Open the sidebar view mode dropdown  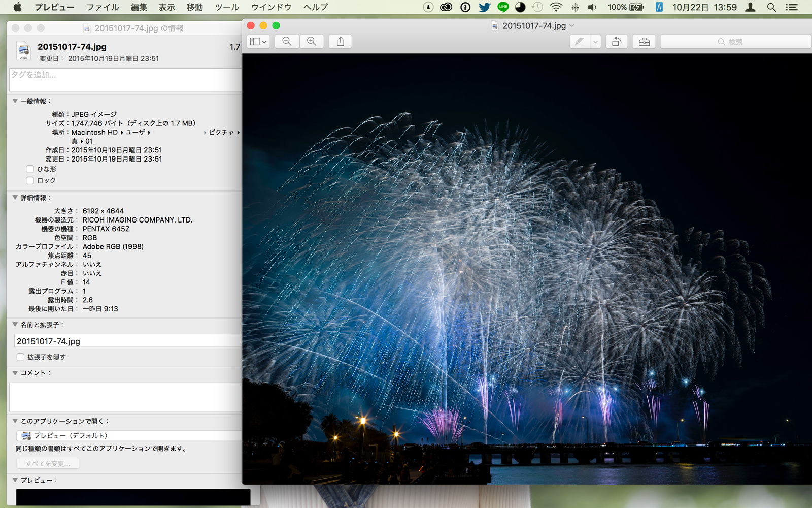[x=258, y=42]
